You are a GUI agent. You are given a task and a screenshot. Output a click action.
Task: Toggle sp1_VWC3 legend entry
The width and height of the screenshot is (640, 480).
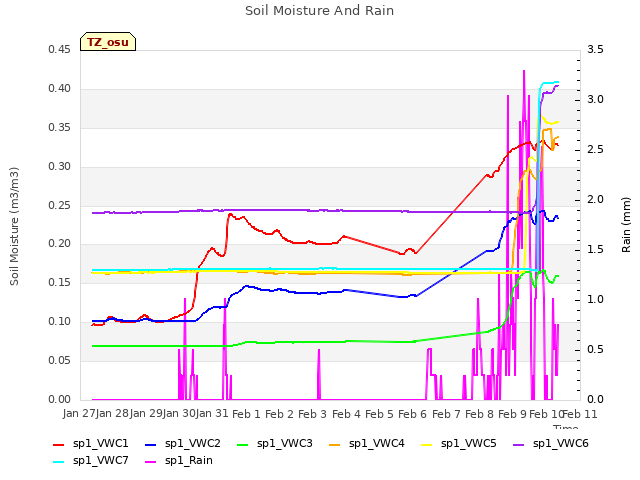275,443
